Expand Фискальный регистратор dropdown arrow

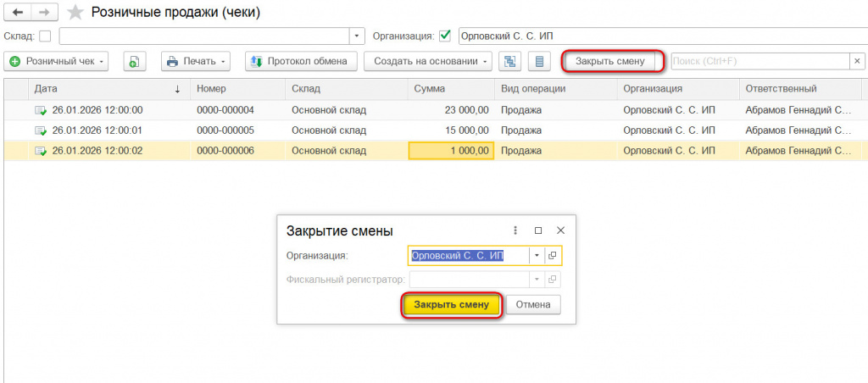coord(537,280)
